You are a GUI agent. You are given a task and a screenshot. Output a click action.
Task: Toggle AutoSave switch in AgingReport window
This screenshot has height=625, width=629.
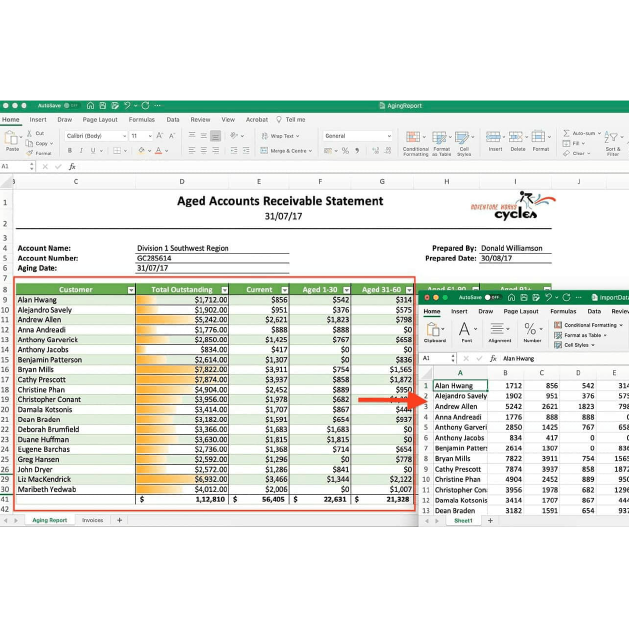click(x=71, y=106)
